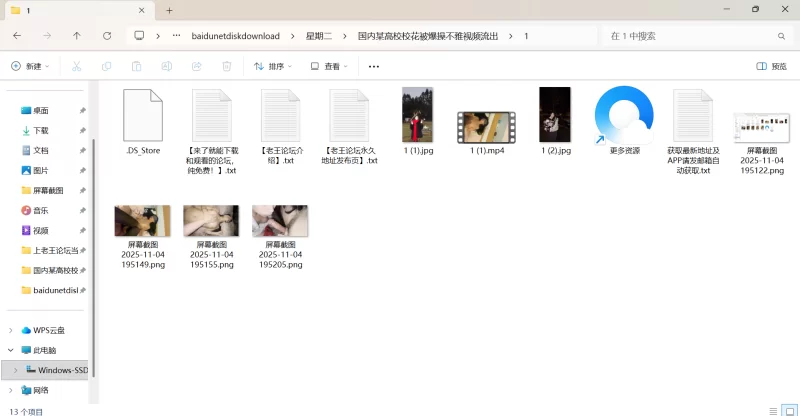Click the Copy icon in toolbar
This screenshot has height=416, width=800.
pos(106,67)
